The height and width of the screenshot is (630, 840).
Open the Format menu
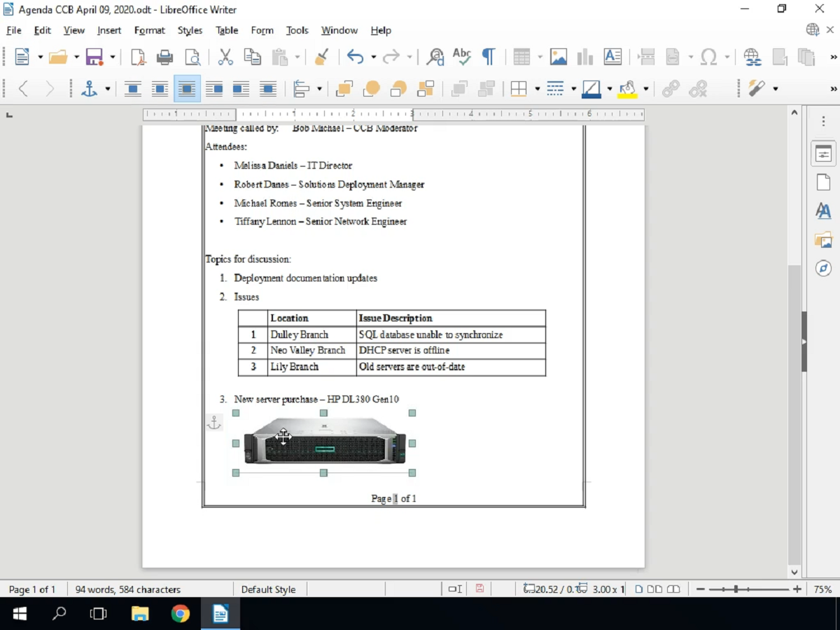[x=150, y=30]
